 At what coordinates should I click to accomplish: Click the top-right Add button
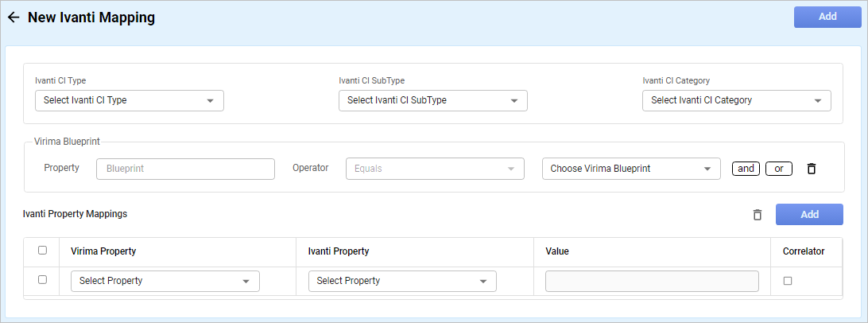827,17
